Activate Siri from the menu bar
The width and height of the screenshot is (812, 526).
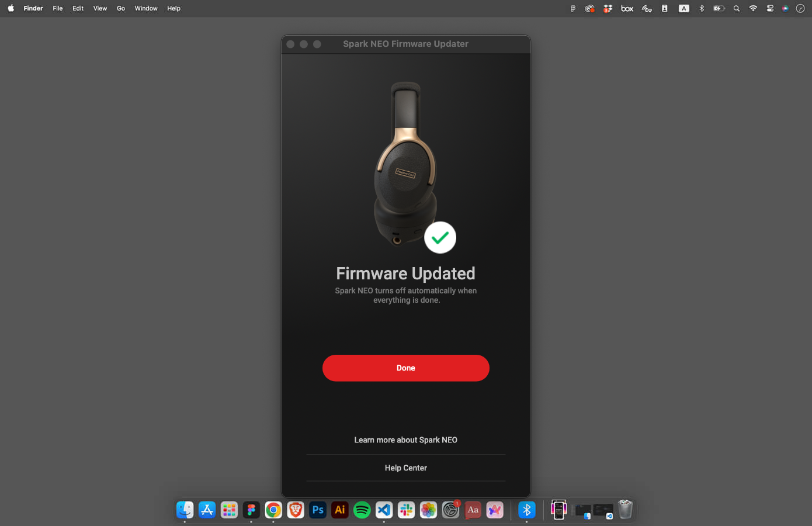click(x=785, y=8)
